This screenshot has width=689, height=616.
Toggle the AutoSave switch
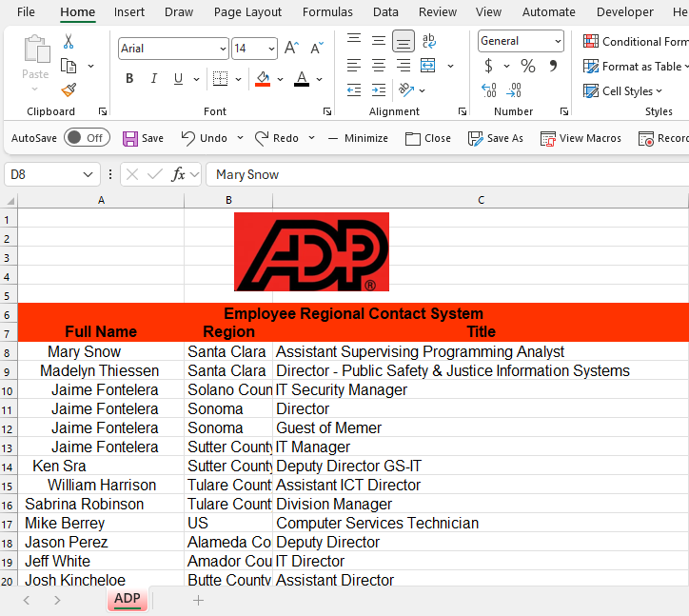point(86,138)
